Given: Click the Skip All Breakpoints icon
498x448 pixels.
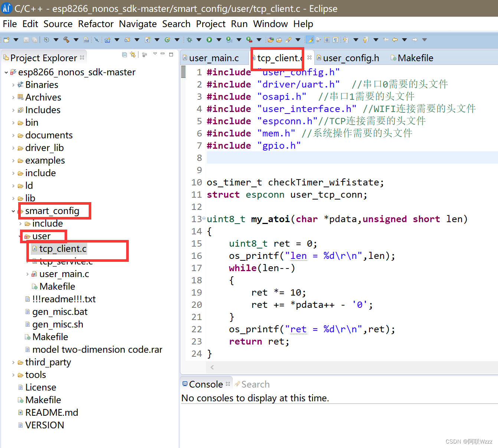Looking at the screenshot, I should click(x=96, y=40).
